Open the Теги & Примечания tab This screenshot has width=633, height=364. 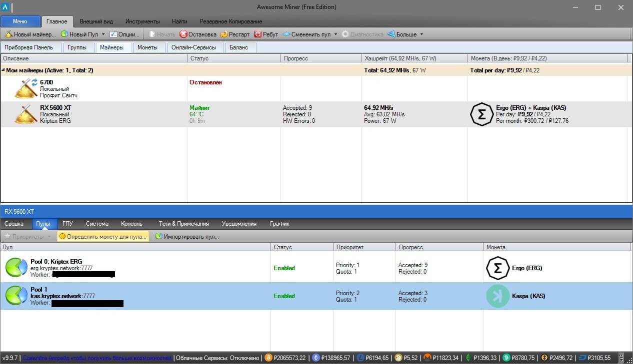point(184,224)
